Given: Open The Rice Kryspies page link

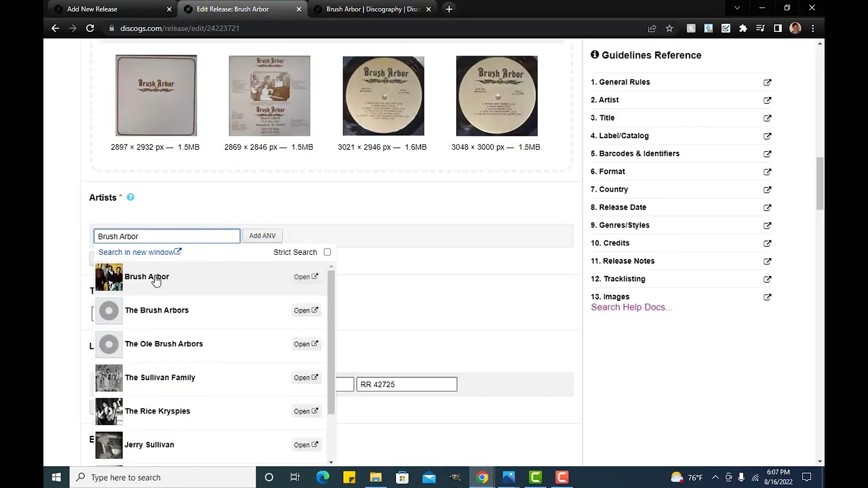Looking at the screenshot, I should click(x=306, y=411).
